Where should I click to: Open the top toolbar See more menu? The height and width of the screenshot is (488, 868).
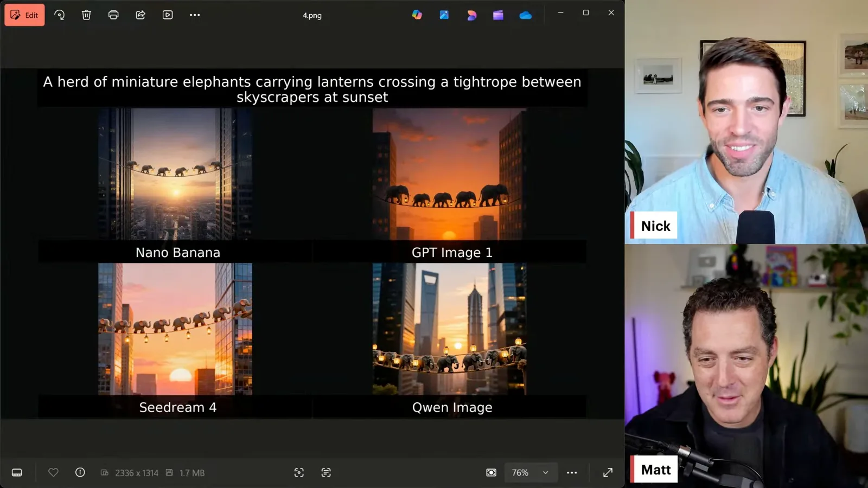(195, 15)
